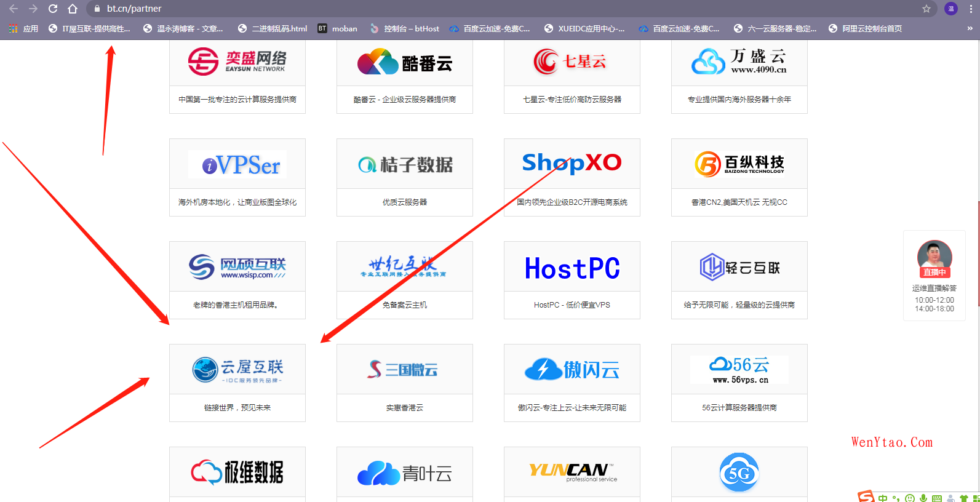Click the 网硕互联 wsisp.com logo
This screenshot has width=980, height=502.
point(237,267)
